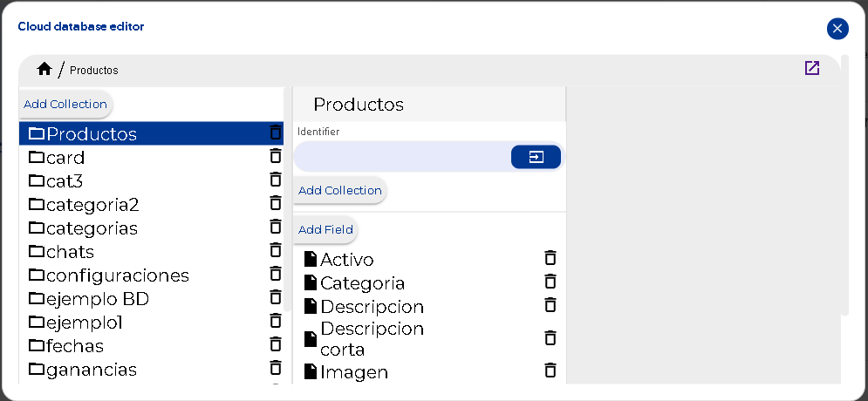Click the Identifier label

[318, 132]
